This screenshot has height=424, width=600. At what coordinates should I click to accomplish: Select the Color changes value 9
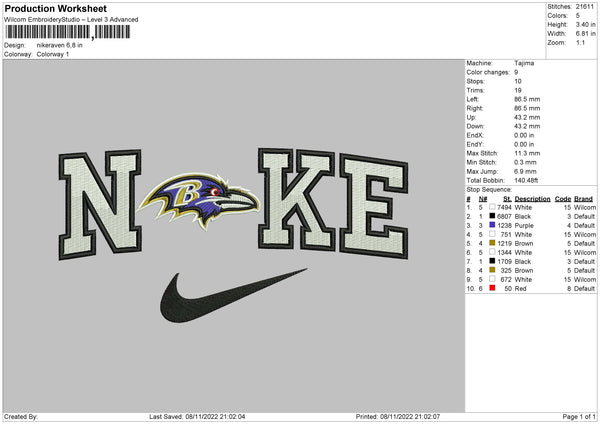(516, 72)
